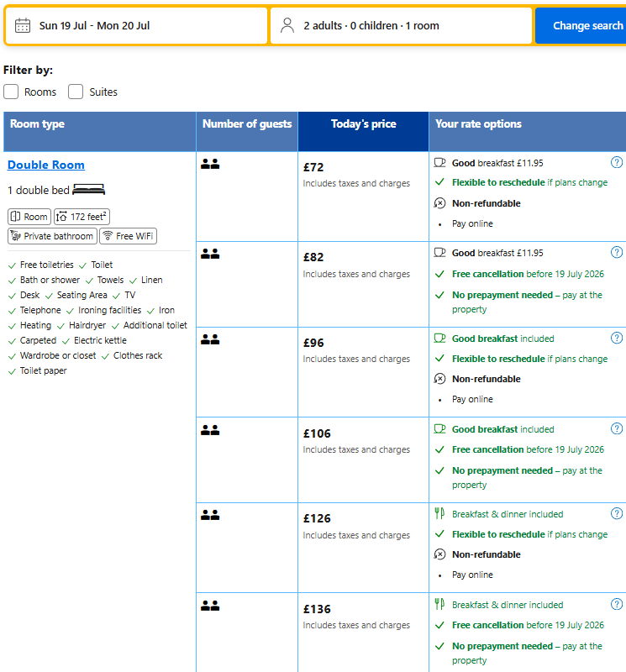Click breakfast cup icon in the £72 row
Image resolution: width=626 pixels, height=672 pixels.
point(440,162)
